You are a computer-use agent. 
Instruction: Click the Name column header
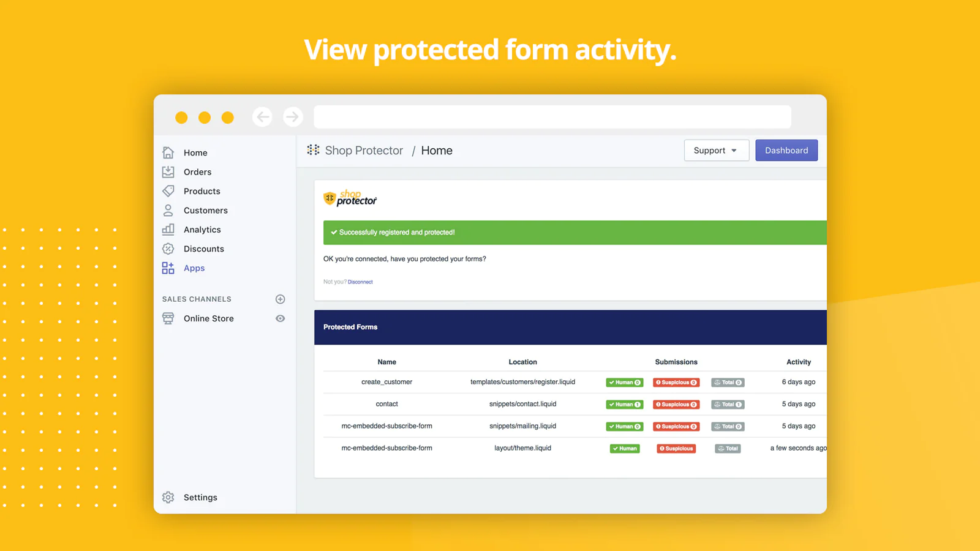point(386,362)
